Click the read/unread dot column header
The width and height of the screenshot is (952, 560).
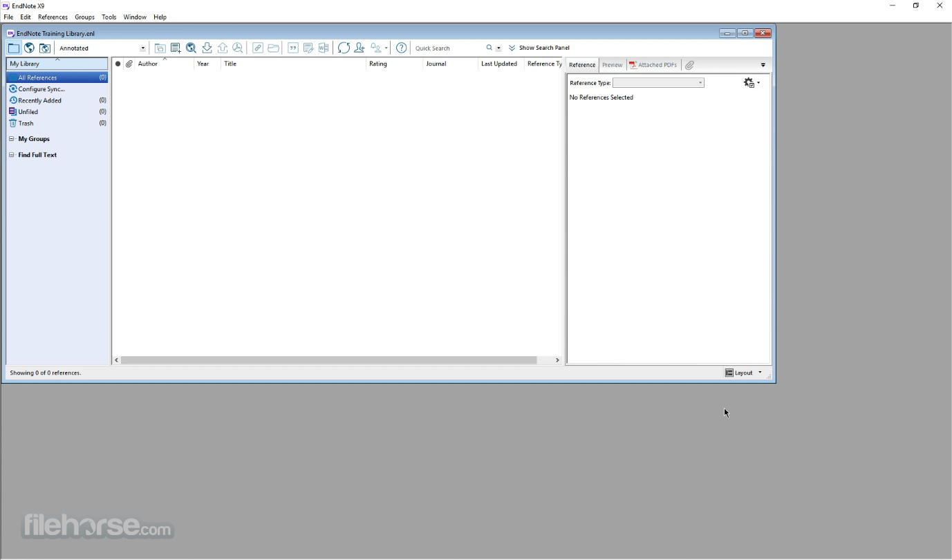pyautogui.click(x=118, y=64)
